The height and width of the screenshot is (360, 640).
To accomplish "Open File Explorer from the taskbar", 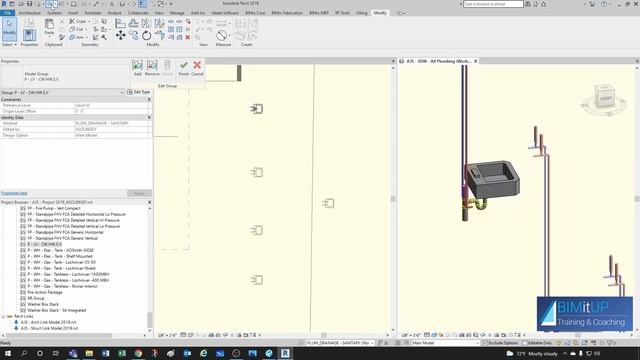I will pos(89,353).
